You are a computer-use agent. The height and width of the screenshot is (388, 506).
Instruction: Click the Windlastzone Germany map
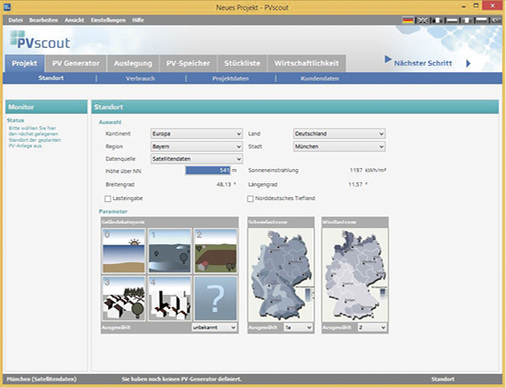tap(355, 275)
